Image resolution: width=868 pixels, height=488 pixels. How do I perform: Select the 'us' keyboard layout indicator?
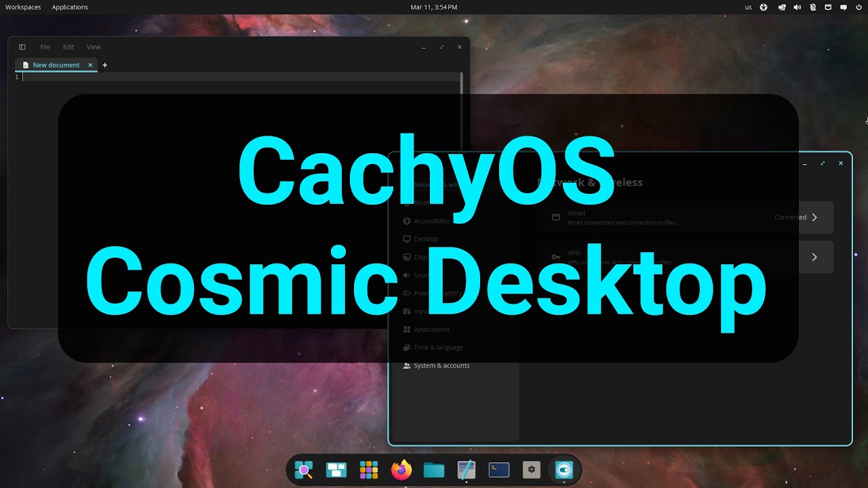pyautogui.click(x=748, y=7)
